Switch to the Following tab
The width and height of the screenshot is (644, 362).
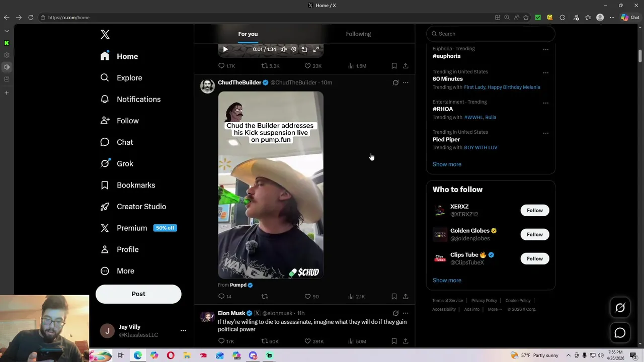point(358,34)
